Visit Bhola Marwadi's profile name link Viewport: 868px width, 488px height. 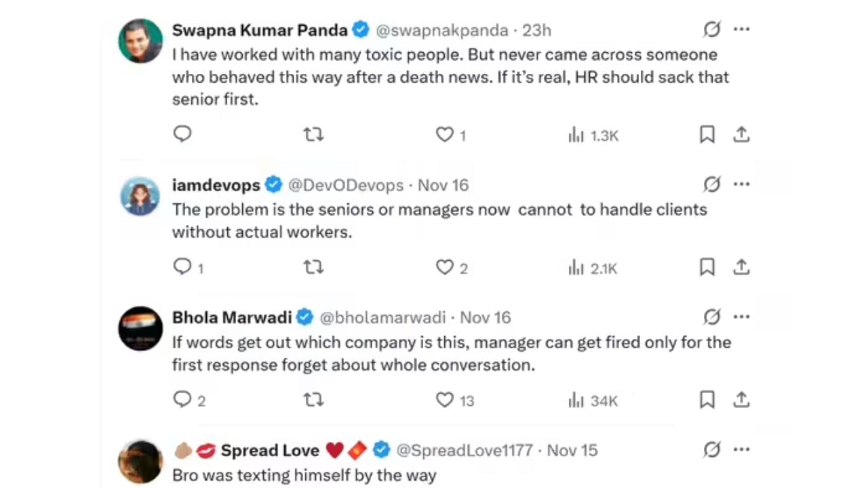(232, 317)
